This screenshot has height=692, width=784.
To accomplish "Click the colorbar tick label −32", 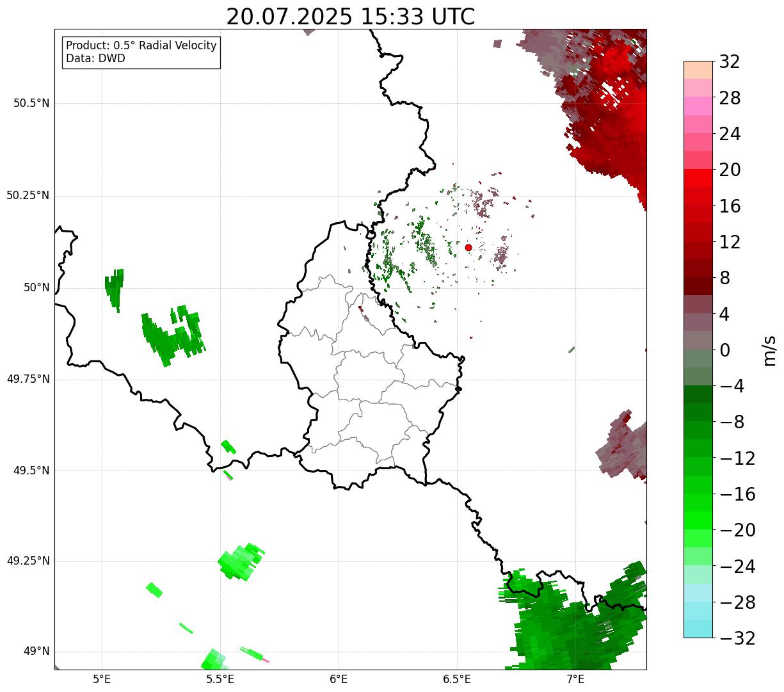I will [x=737, y=638].
